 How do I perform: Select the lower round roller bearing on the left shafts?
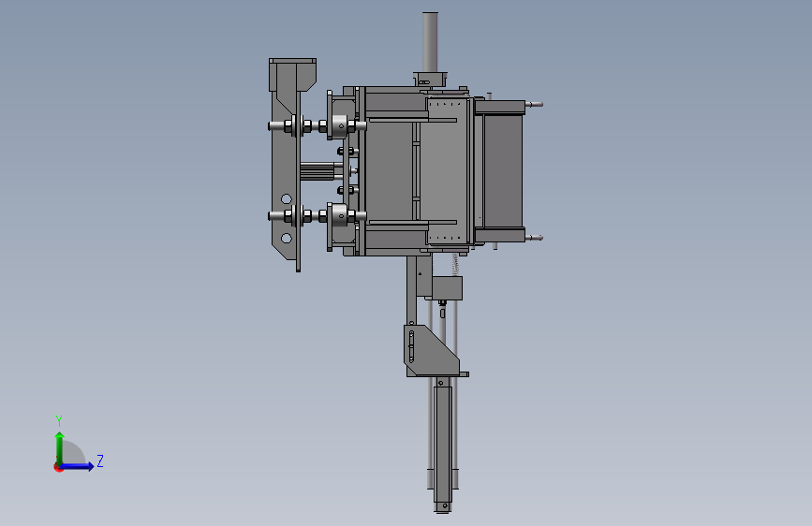point(339,215)
